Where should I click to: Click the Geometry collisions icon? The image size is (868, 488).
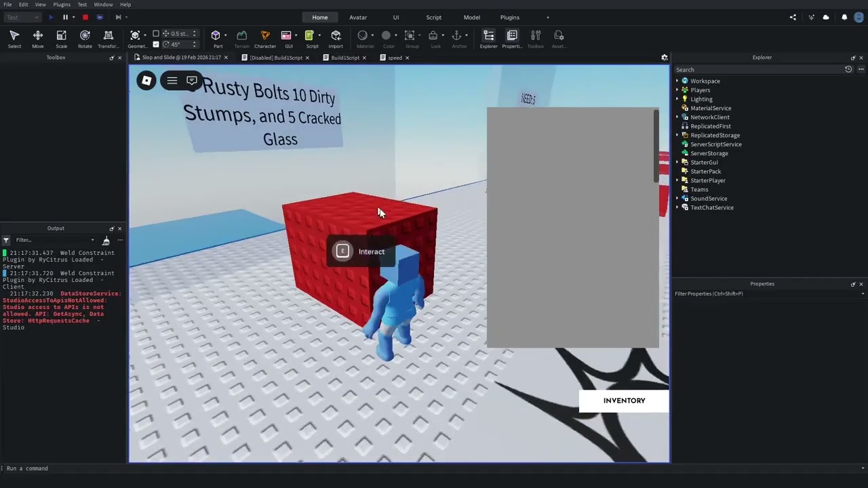coord(135,35)
